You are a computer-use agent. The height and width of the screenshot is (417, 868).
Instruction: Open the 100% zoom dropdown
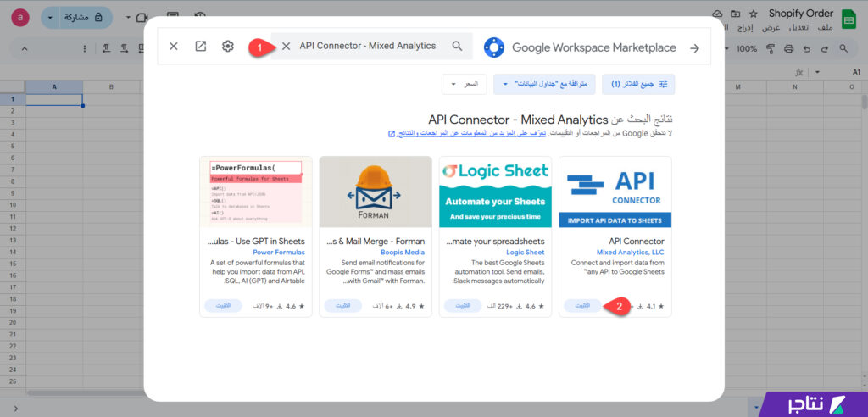click(743, 48)
